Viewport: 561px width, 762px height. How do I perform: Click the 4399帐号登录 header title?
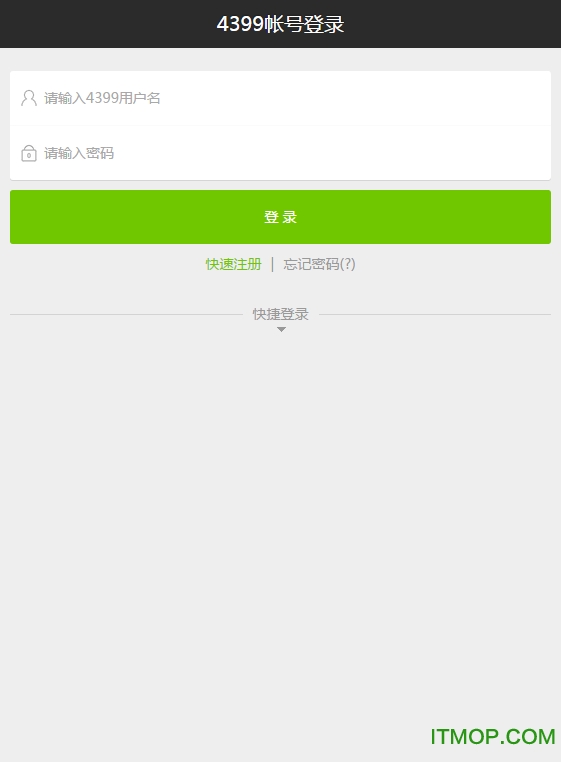click(280, 24)
